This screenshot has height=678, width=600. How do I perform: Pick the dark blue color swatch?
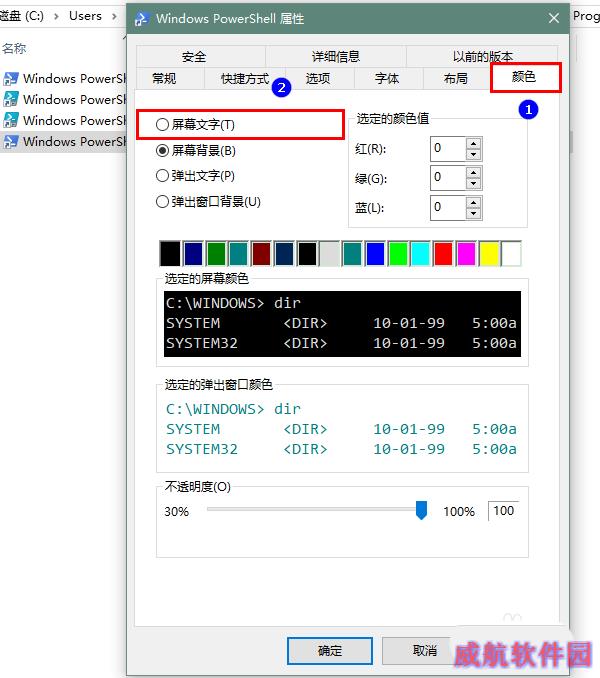[x=193, y=253]
